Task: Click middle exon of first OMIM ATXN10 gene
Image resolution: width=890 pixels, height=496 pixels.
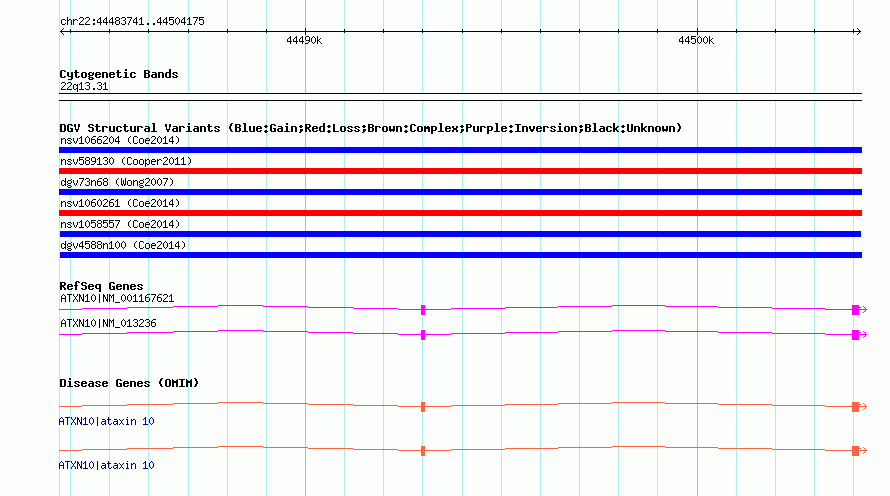Action: (423, 407)
